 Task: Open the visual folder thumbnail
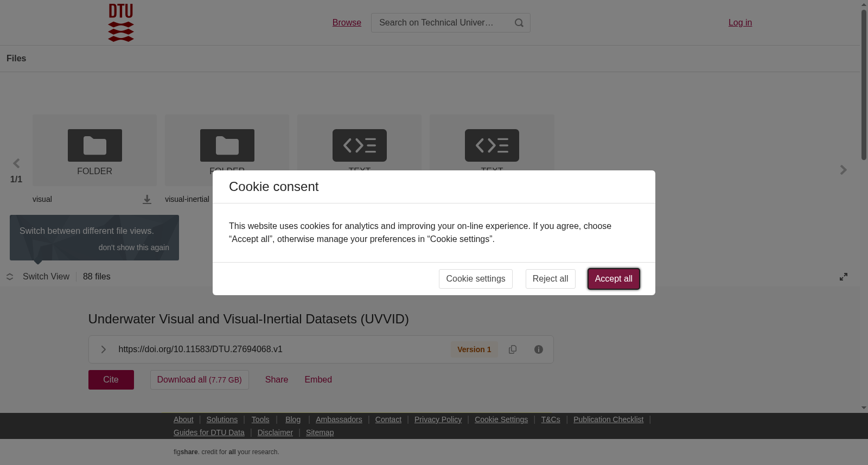coord(94,150)
